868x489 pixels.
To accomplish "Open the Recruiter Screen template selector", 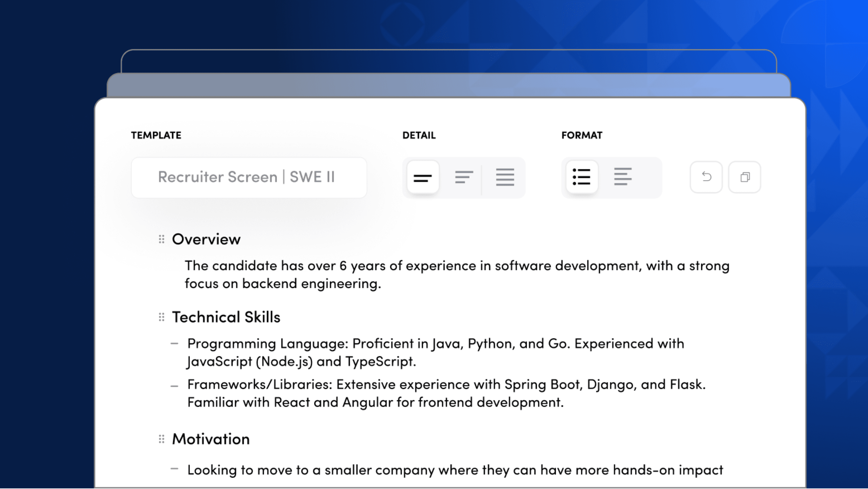I will tap(249, 177).
